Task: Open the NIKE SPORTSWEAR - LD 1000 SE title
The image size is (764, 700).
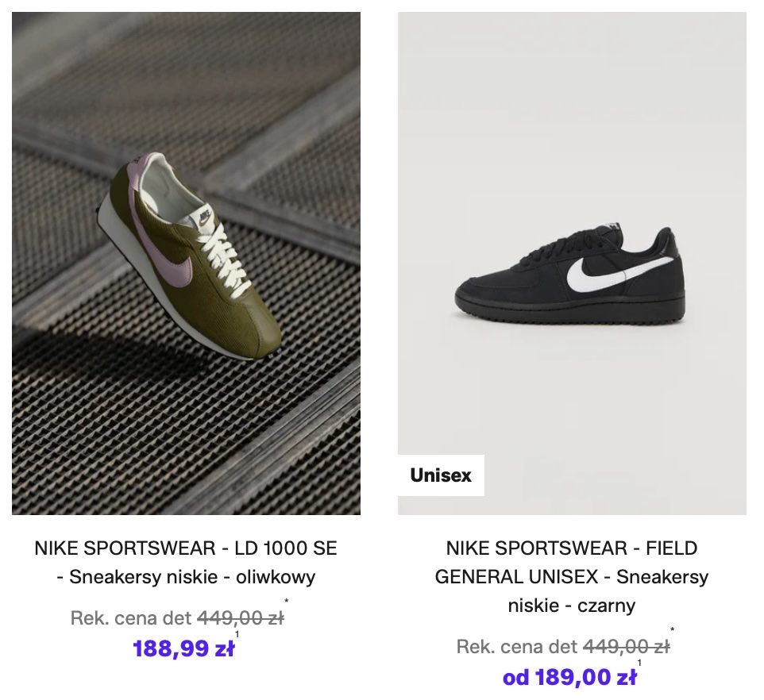Action: (186, 548)
